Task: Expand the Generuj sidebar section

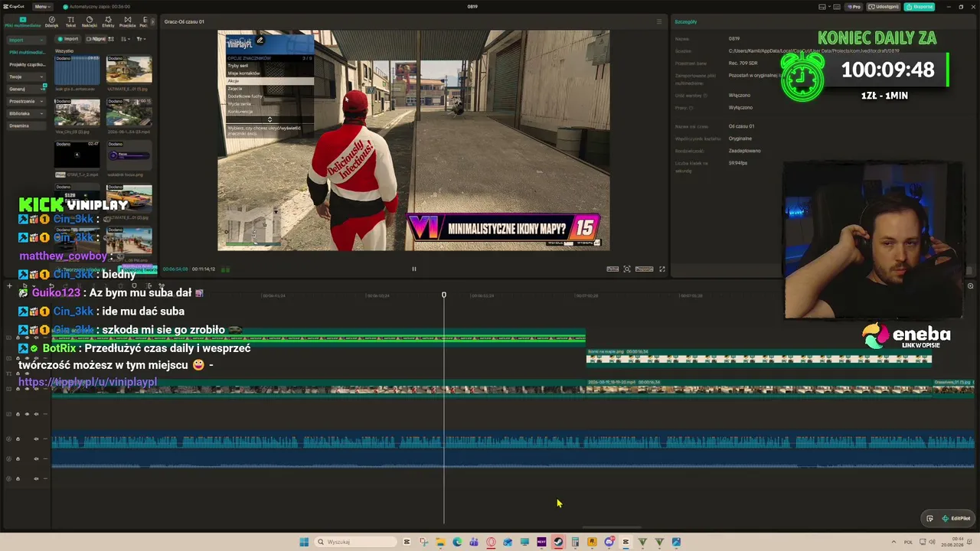Action: 25,89
